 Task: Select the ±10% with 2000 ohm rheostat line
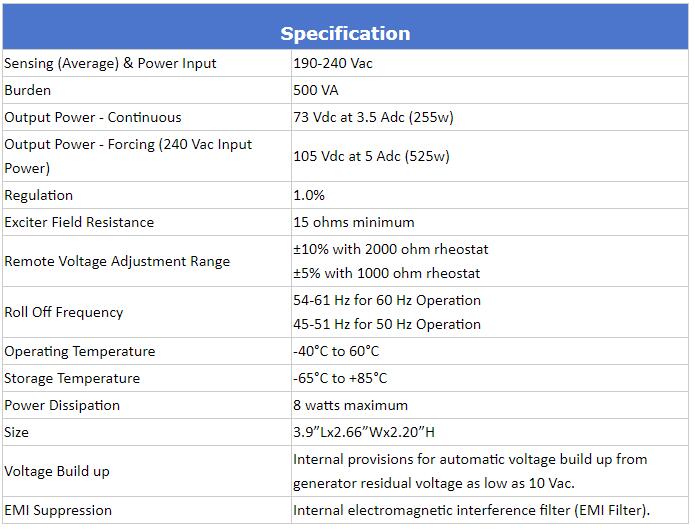[x=390, y=249]
